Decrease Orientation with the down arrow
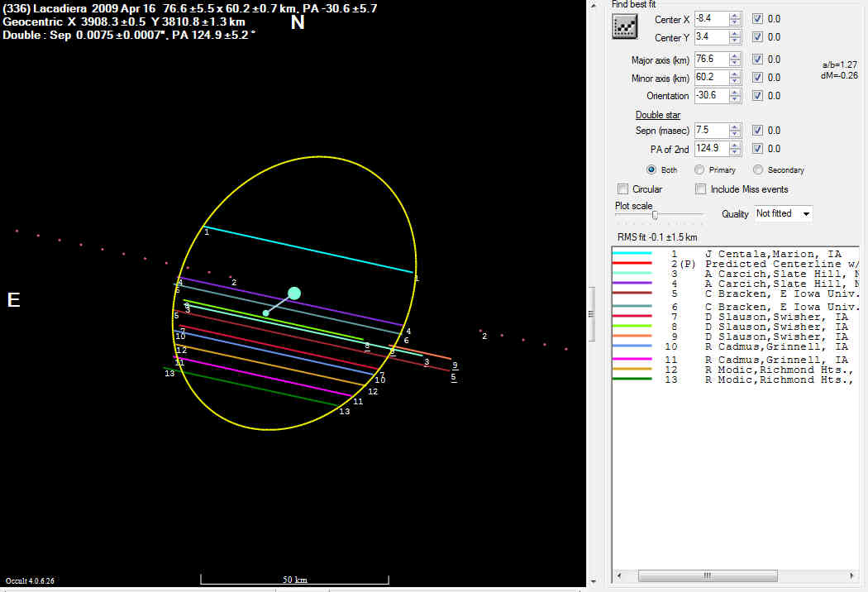868x592 pixels. click(735, 99)
